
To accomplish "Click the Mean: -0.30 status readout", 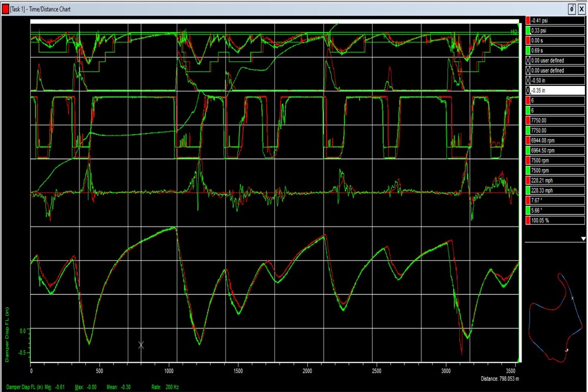I will 118,387.
